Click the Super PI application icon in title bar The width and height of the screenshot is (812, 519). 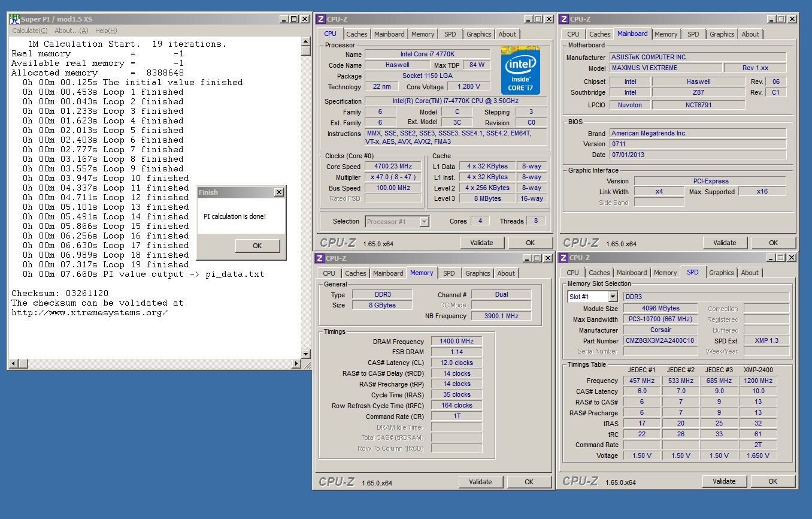(14, 19)
